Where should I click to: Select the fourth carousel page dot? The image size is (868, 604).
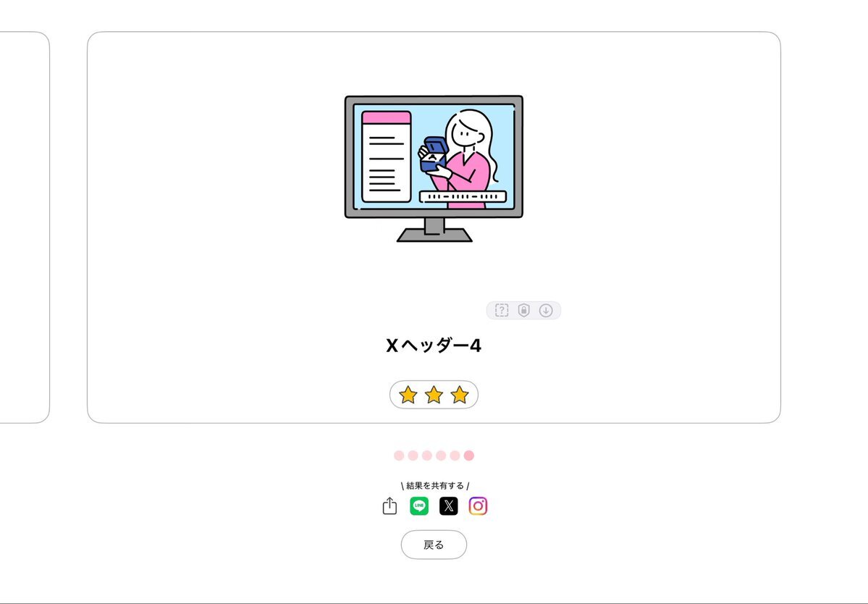point(441,456)
